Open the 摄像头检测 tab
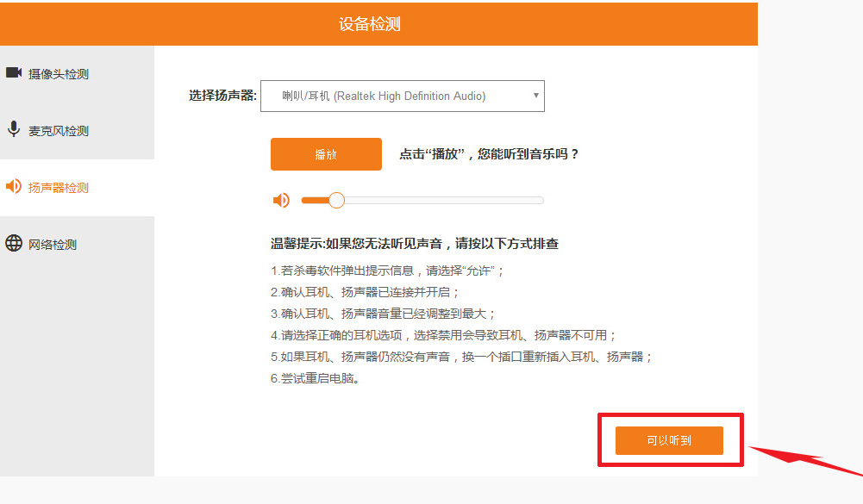 59,74
